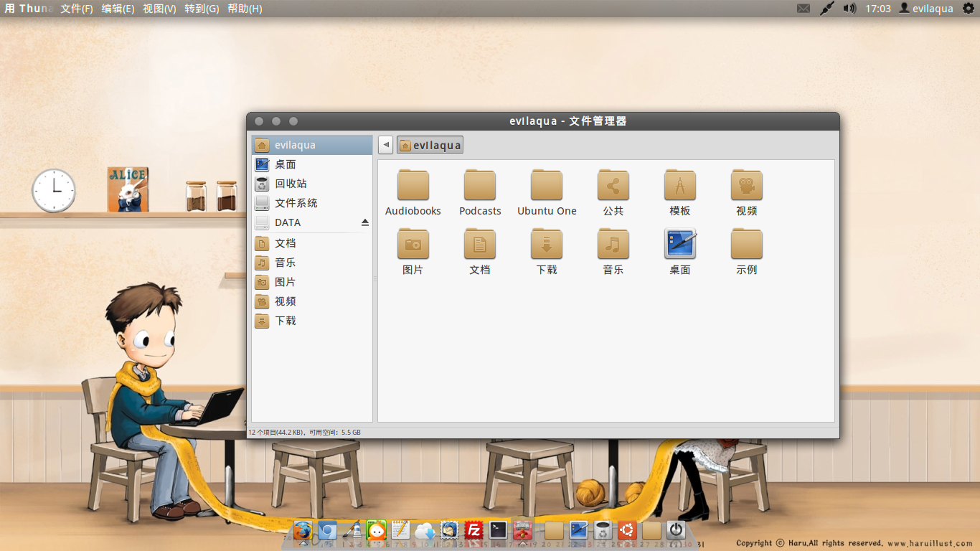Select the 桌面 desktop icon in main pane
Screen dimensions: 980x551
(680, 251)
